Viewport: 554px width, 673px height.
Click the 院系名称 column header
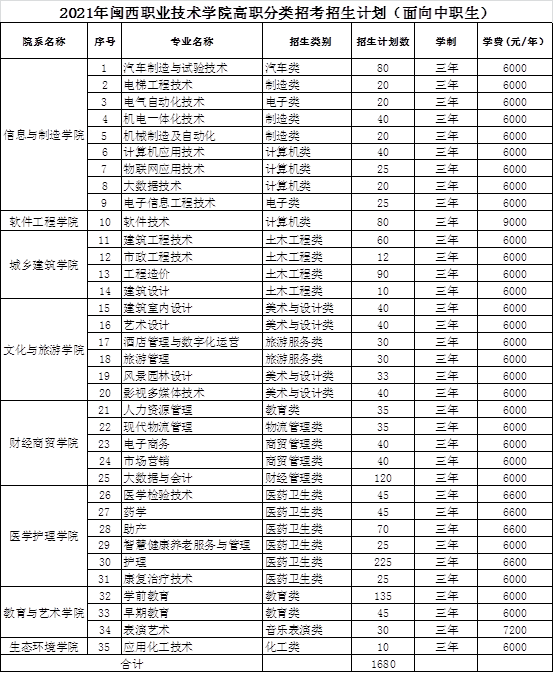pyautogui.click(x=44, y=41)
